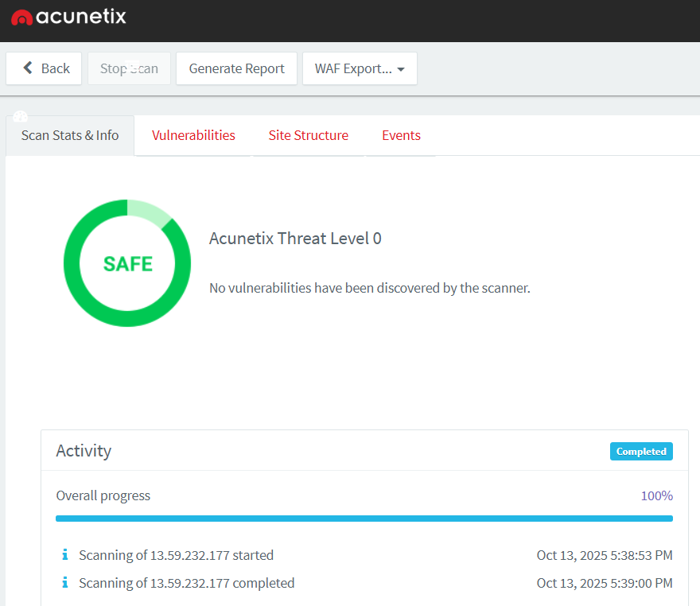700x606 pixels.
Task: Click the 100% progress value
Action: (656, 495)
